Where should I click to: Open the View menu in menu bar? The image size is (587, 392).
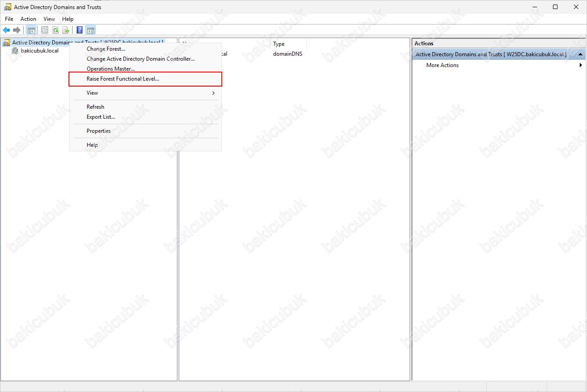coord(49,19)
